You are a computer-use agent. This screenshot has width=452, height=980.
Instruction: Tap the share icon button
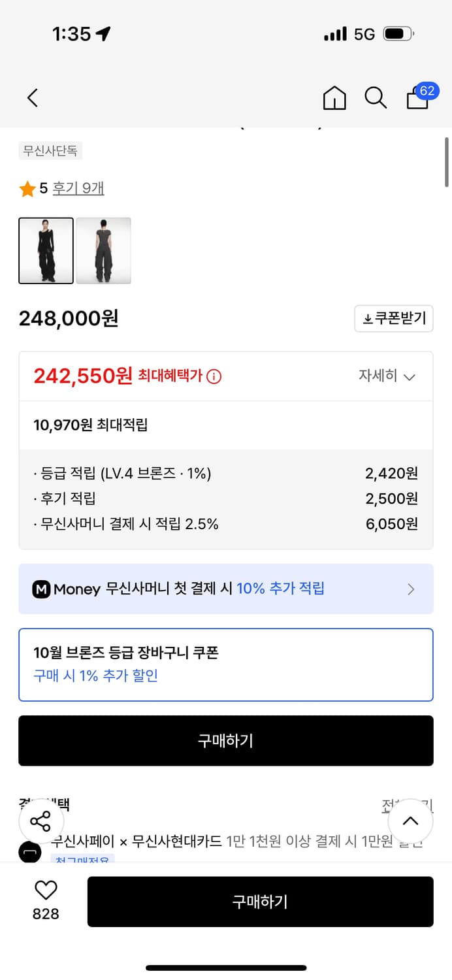pyautogui.click(x=40, y=821)
